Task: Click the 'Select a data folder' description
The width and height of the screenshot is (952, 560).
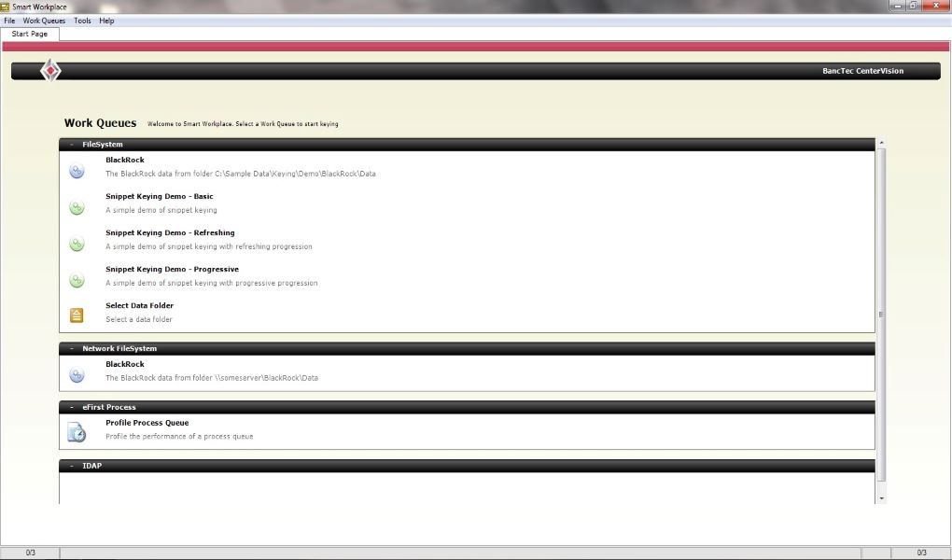Action: coord(139,319)
